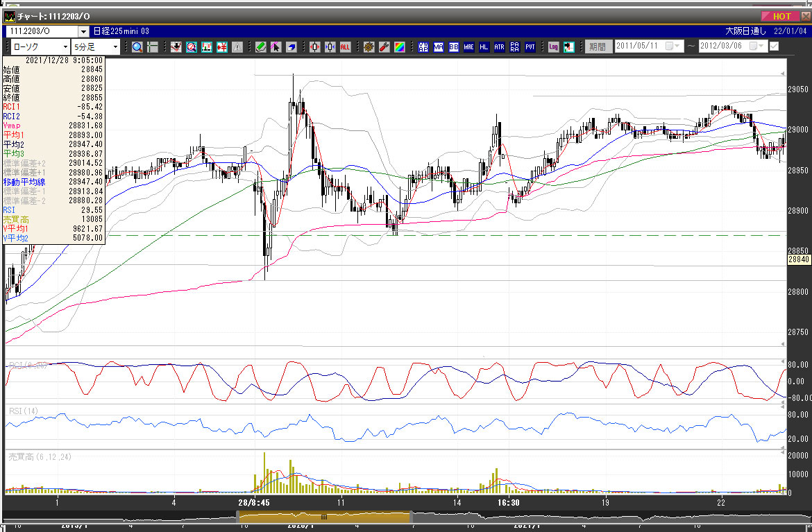This screenshot has height=532, width=812.
Task: Open the ローソク chart type dropdown
Action: tap(65, 47)
